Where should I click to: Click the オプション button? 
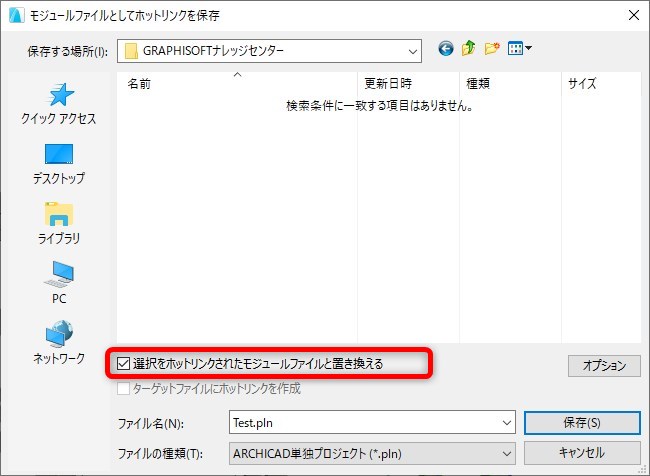pyautogui.click(x=604, y=366)
